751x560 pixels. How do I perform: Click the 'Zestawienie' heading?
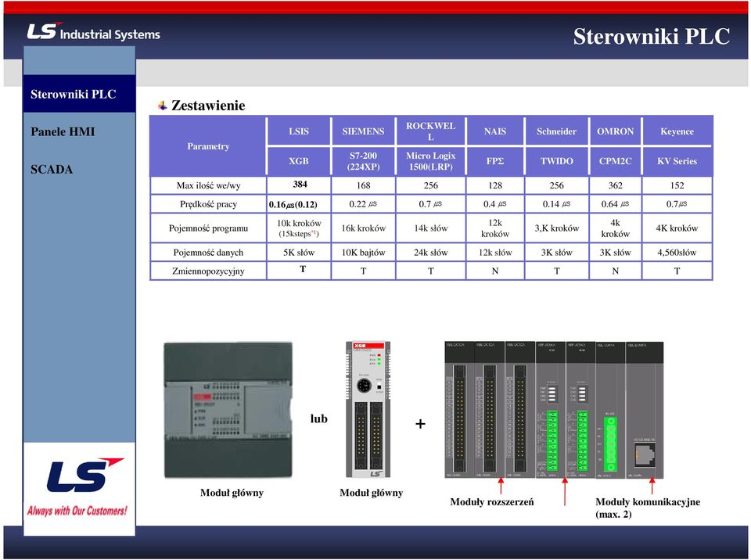(208, 106)
